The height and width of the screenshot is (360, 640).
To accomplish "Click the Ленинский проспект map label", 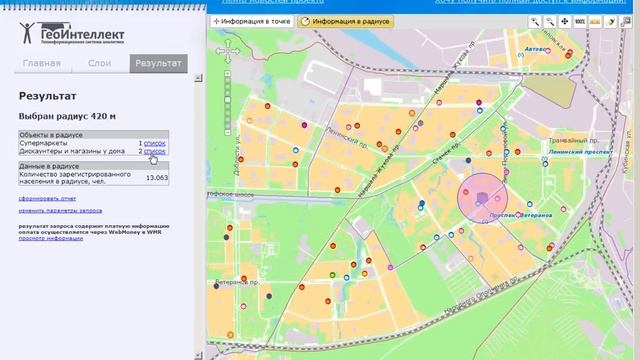I will (580, 152).
